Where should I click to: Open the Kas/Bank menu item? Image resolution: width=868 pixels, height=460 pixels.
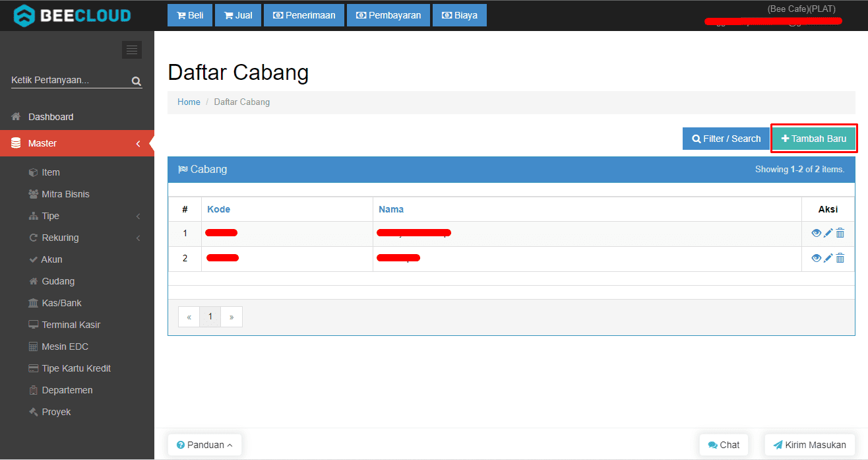point(61,303)
